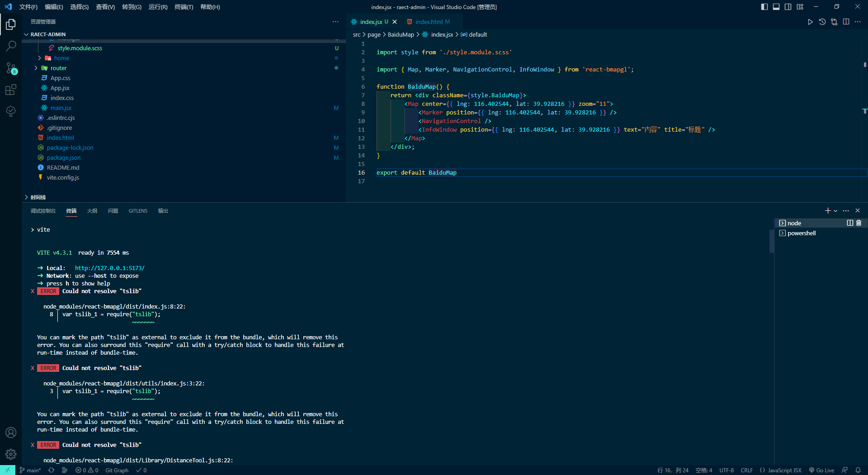This screenshot has width=868, height=475.
Task: Select the powershell terminal entry
Action: point(820,233)
